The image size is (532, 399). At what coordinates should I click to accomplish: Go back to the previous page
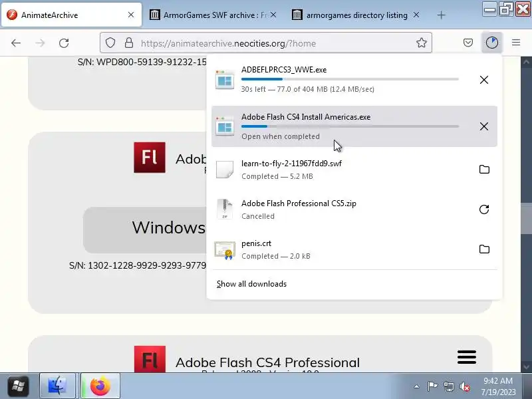pos(16,43)
